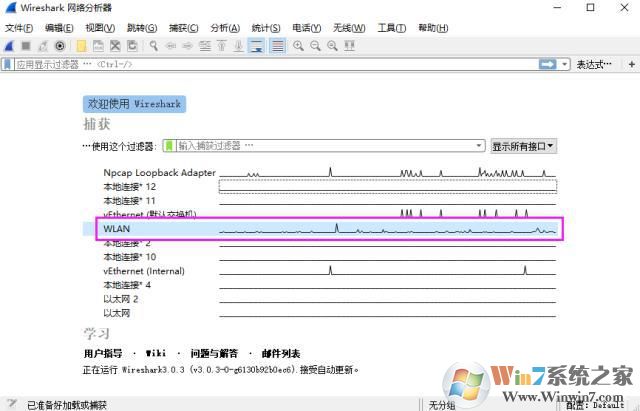This screenshot has width=640, height=411.
Task: Reset zoom to normal size icon
Action: (x=332, y=46)
